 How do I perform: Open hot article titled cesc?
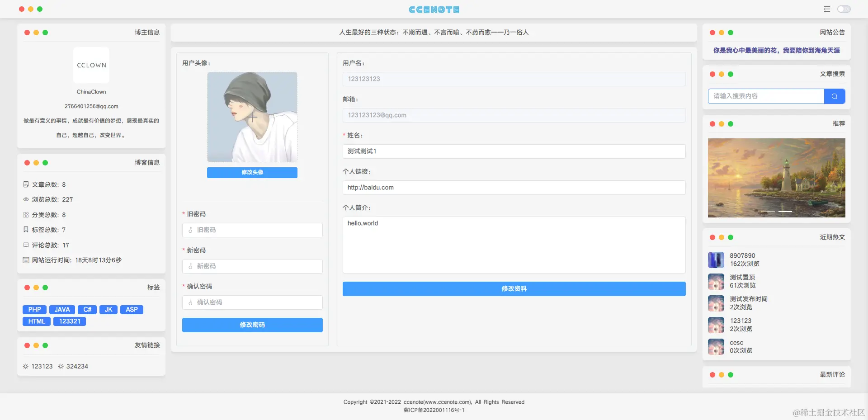736,343
